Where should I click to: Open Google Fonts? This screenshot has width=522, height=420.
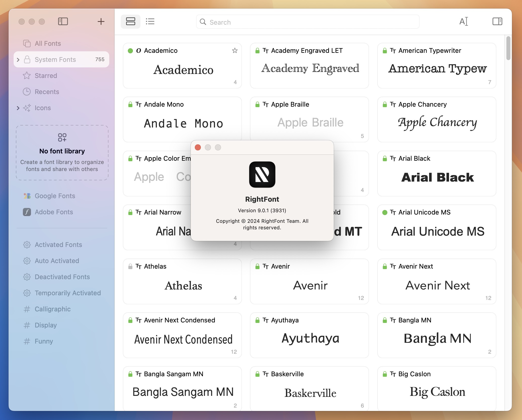point(61,196)
